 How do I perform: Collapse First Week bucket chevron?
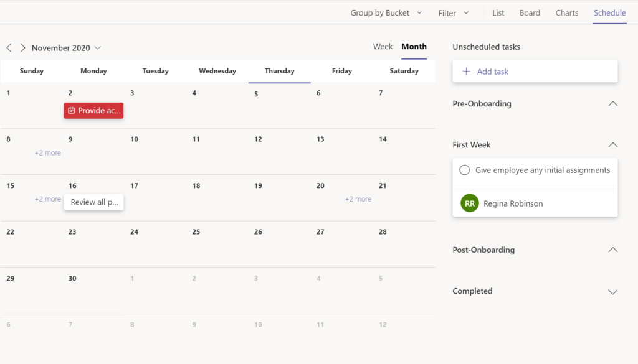[x=613, y=144]
